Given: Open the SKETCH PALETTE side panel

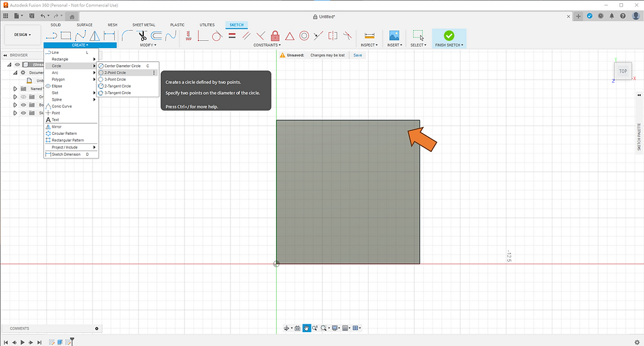Looking at the screenshot, I should [639, 136].
